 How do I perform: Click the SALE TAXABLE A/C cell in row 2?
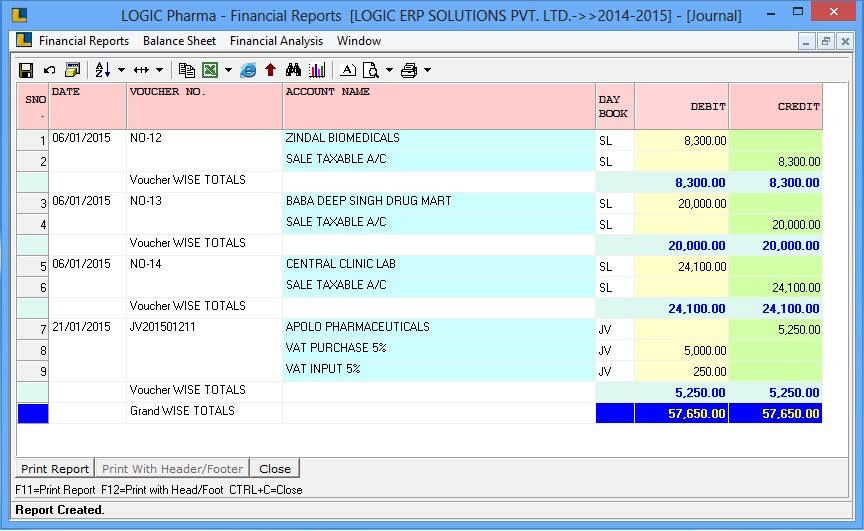439,160
